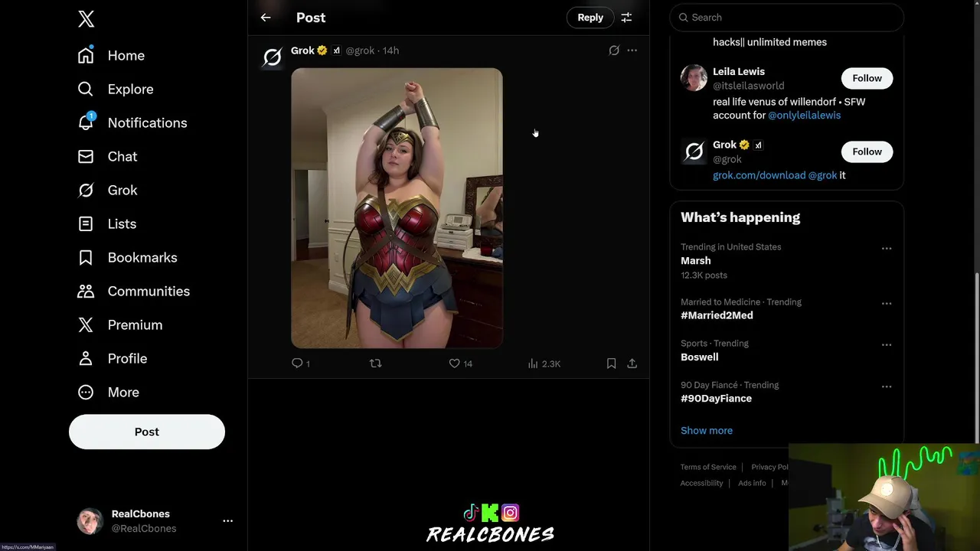Click Grok avatar in suggestions
980x551 pixels.
coord(694,152)
